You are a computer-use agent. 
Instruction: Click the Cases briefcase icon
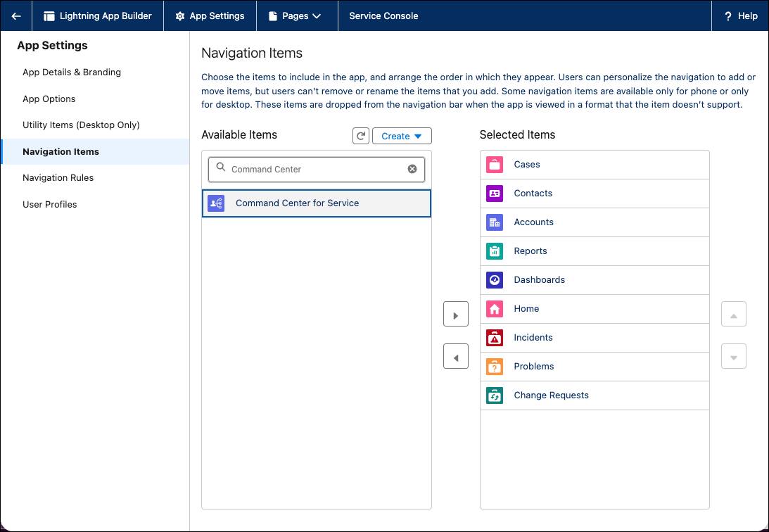(x=495, y=165)
